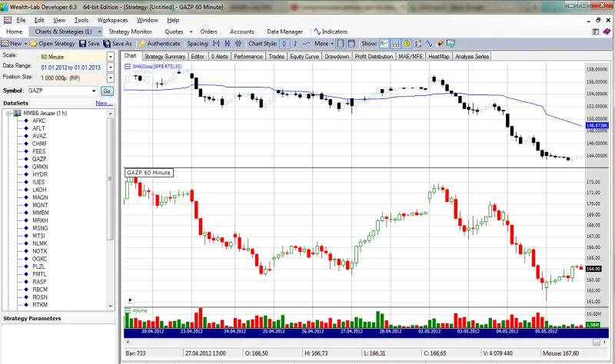Click the Go button

pyautogui.click(x=107, y=91)
